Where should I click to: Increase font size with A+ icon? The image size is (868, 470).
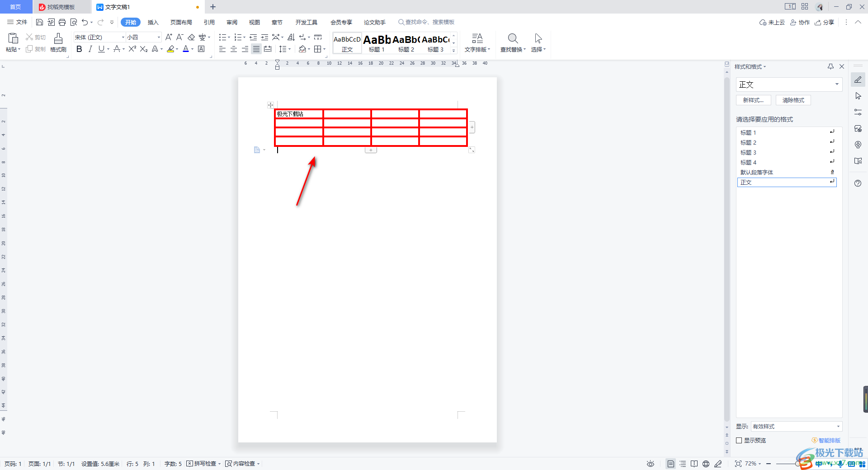(x=169, y=37)
